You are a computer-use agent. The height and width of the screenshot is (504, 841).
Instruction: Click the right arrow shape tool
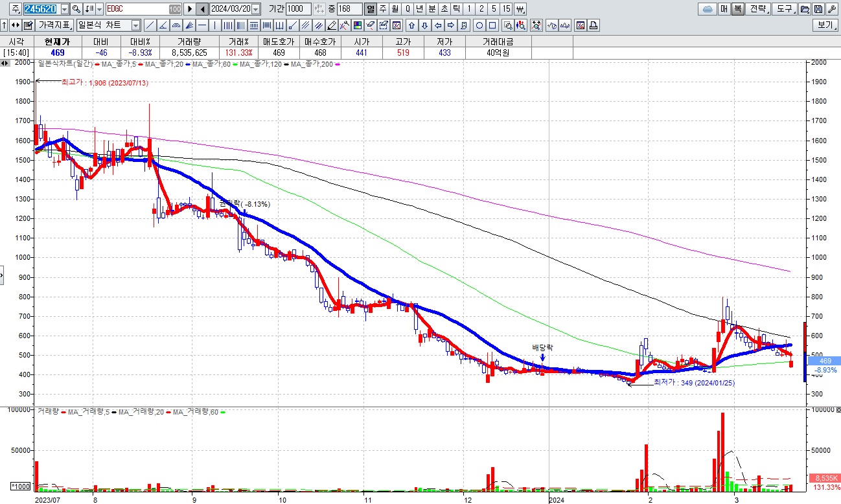coord(451,25)
